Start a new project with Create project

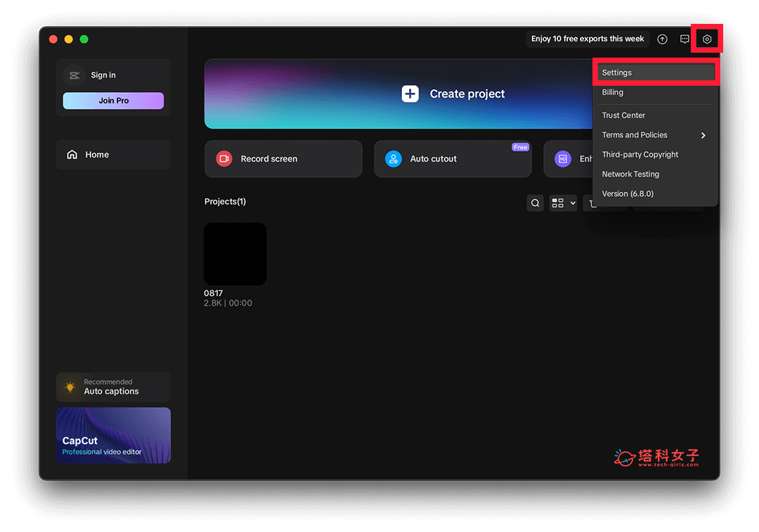pyautogui.click(x=467, y=93)
